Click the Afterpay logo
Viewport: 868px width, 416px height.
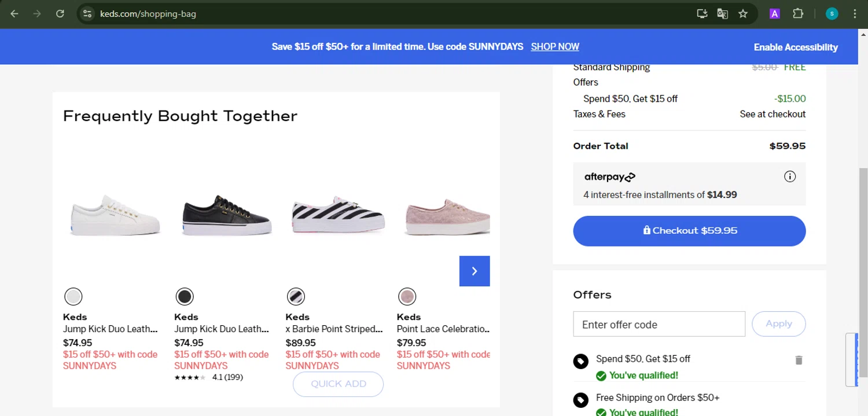tap(610, 177)
